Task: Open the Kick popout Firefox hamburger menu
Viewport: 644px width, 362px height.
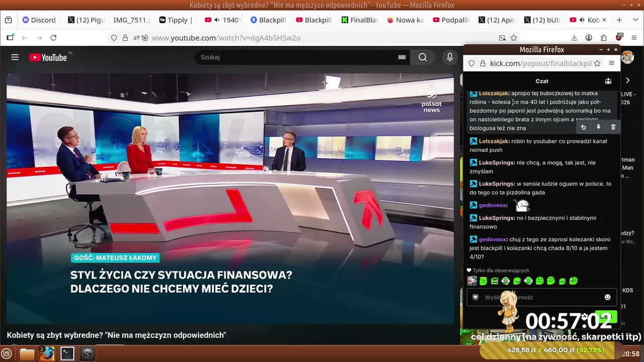Action: click(x=612, y=63)
